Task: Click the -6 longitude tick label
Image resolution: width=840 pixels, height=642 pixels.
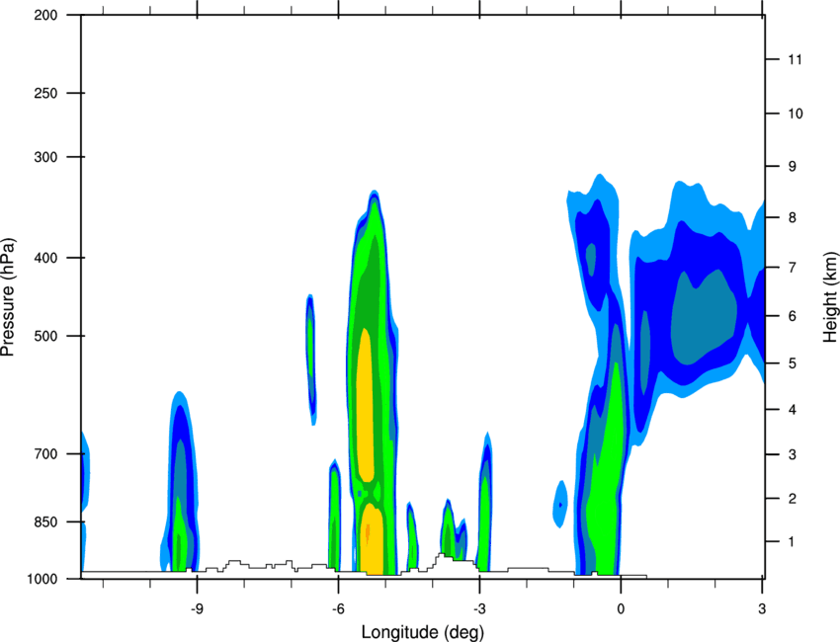Action: coord(338,608)
